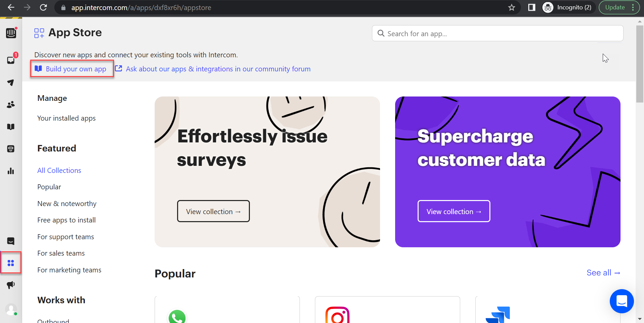Select the highlighted App Store sidebar icon
The width and height of the screenshot is (644, 323).
pos(11,263)
